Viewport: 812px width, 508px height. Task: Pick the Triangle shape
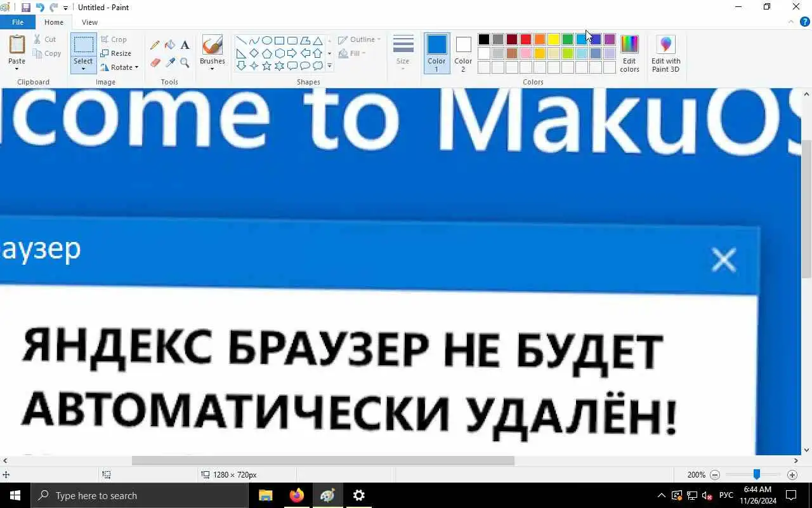[317, 41]
